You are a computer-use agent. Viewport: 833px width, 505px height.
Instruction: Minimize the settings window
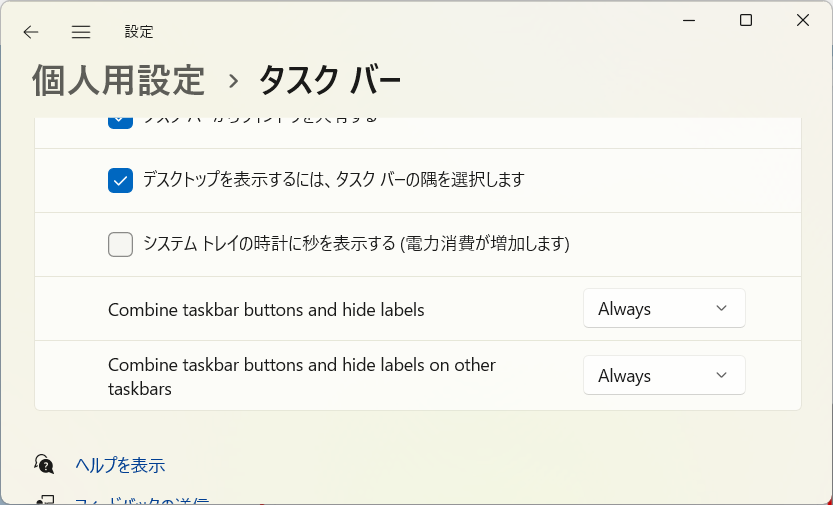point(689,21)
